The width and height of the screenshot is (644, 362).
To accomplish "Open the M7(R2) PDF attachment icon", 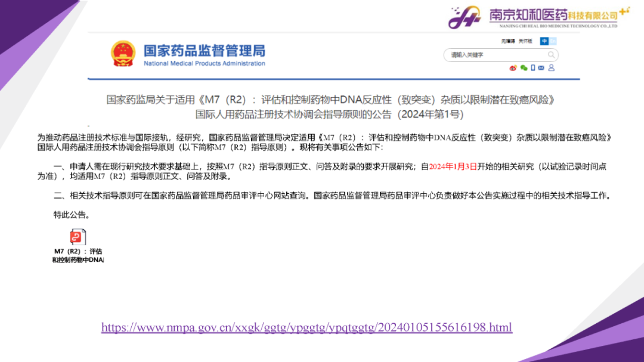I will coord(78,237).
